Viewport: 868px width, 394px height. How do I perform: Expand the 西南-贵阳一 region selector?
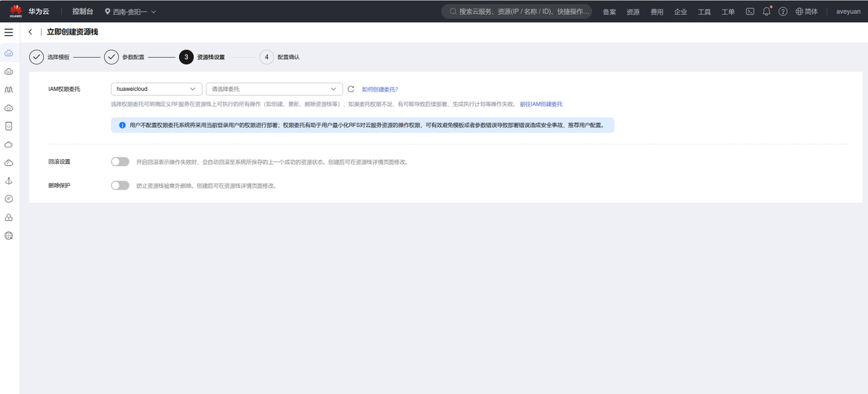130,12
